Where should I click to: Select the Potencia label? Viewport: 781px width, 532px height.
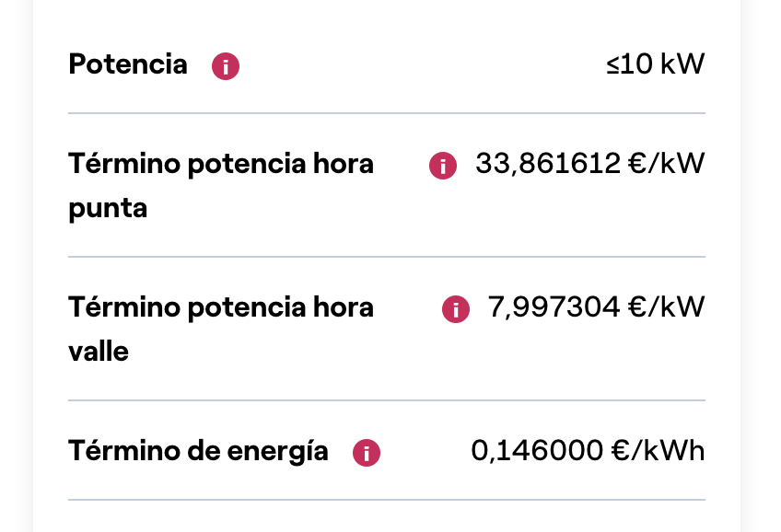tap(128, 64)
